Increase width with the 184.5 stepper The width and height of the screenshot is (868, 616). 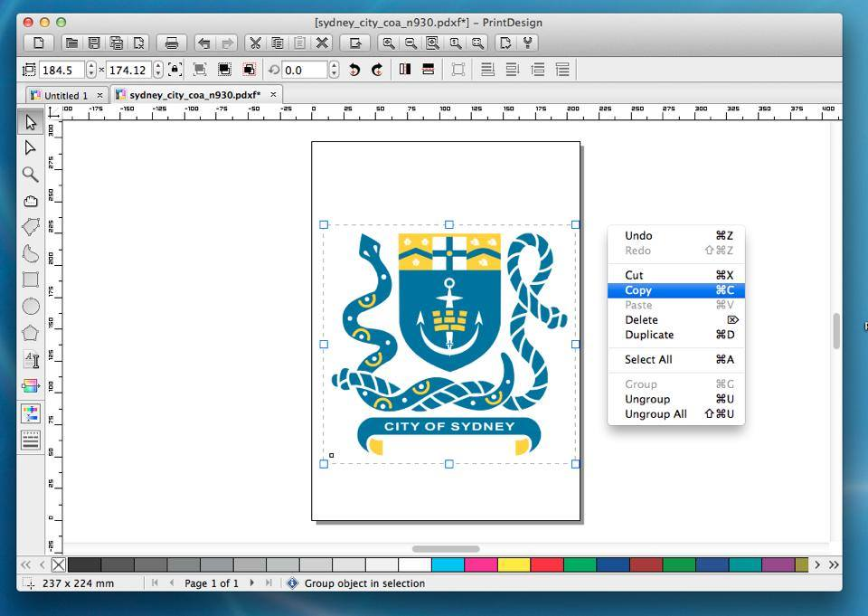click(x=91, y=65)
